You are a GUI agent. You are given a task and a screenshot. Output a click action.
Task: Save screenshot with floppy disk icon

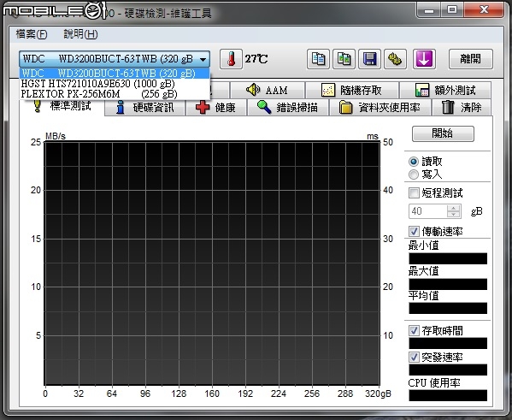[x=369, y=59]
